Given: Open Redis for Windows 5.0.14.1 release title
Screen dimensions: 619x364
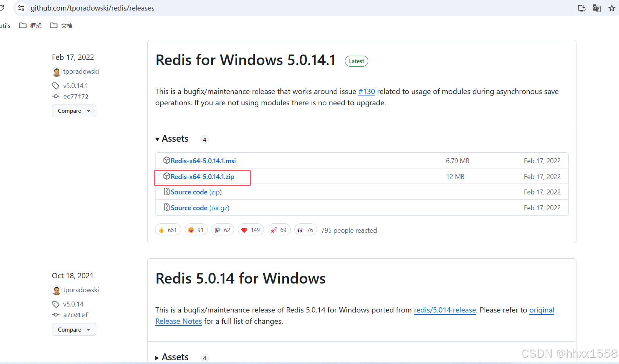Looking at the screenshot, I should coord(245,60).
